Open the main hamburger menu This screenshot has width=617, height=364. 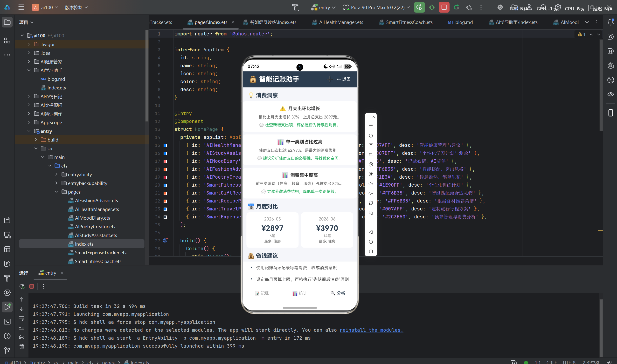[21, 7]
